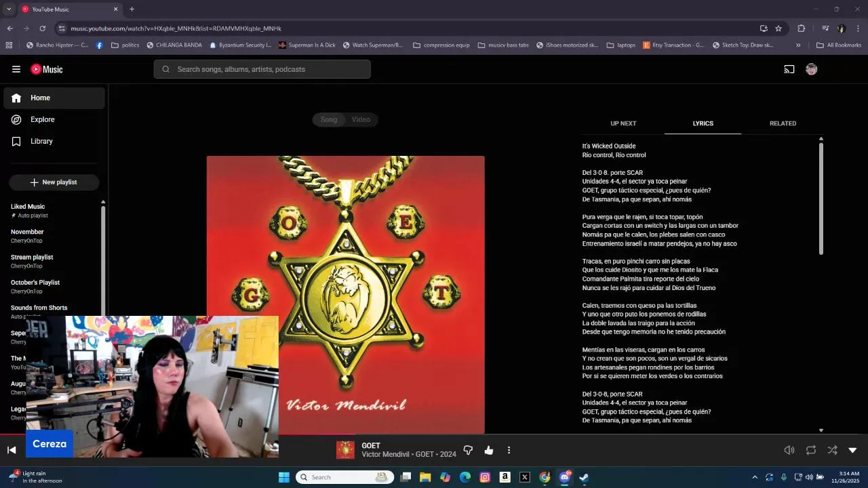Dislike the song GOET
This screenshot has width=868, height=488.
tap(468, 450)
